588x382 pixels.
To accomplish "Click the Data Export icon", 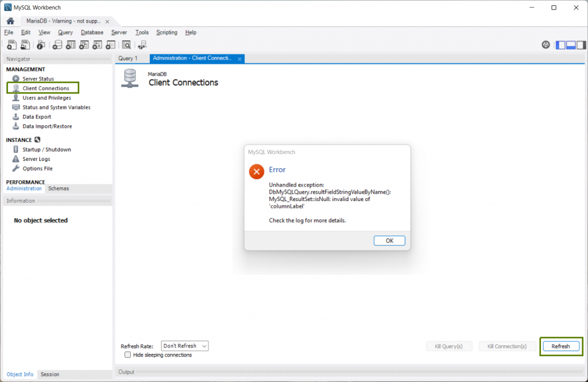I will (x=16, y=117).
